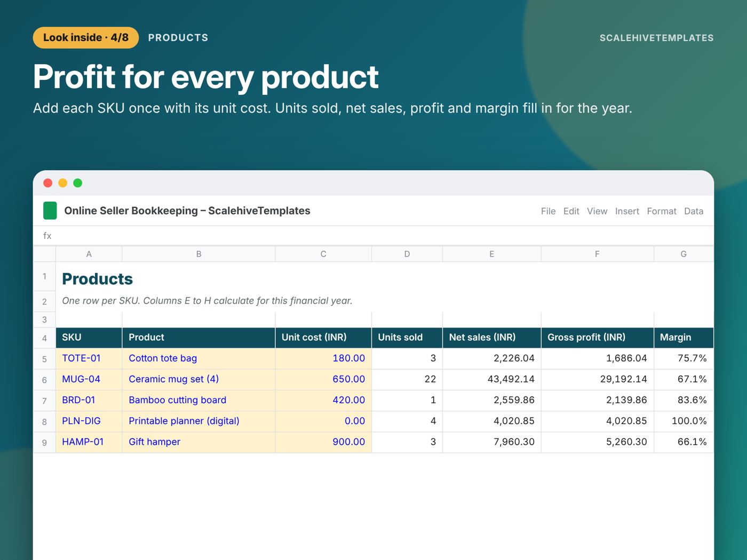747x560 pixels.
Task: Click the 'One row per SKU' note
Action: [207, 301]
